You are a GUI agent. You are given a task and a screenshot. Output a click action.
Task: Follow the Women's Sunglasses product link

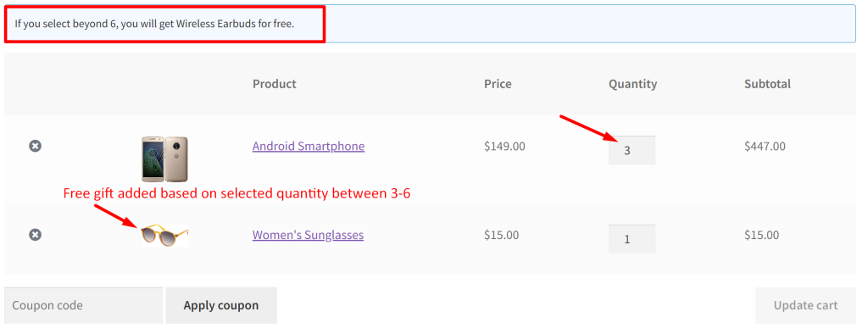click(x=308, y=235)
